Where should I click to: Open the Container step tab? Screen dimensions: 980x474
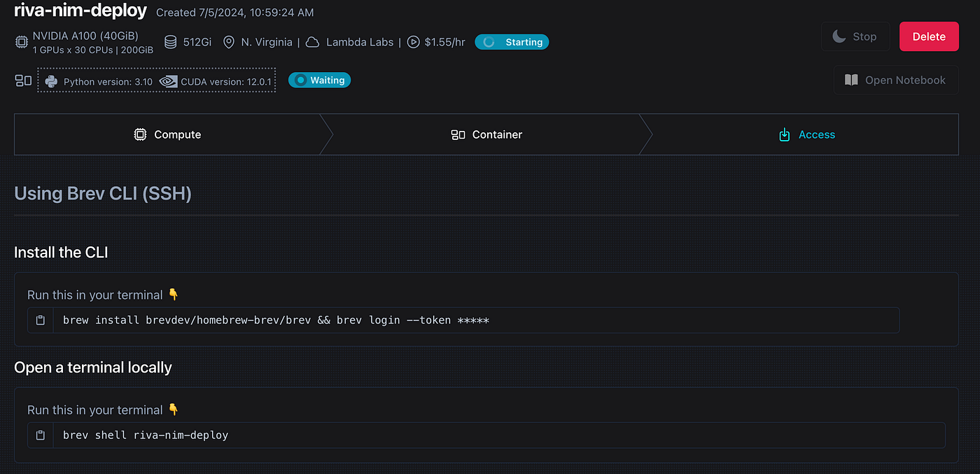tap(486, 134)
